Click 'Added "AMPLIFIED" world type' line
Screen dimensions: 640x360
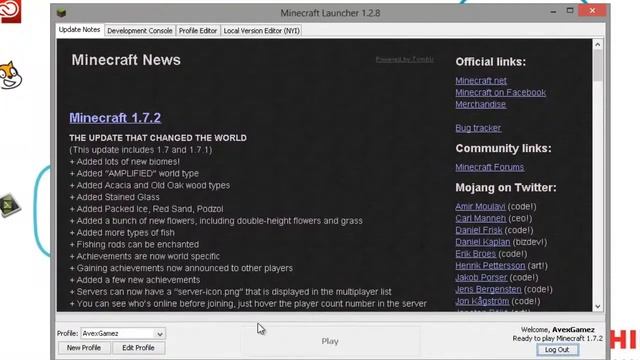point(134,173)
